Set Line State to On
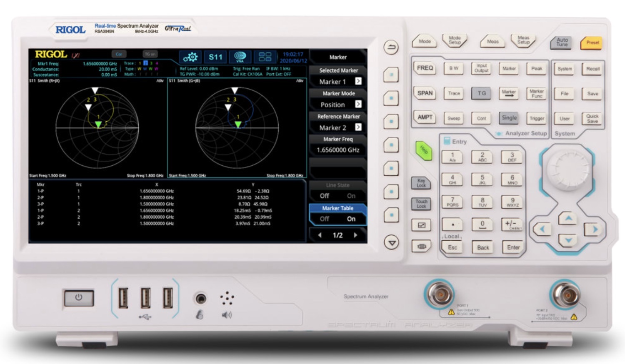The width and height of the screenshot is (625, 364). (x=351, y=196)
